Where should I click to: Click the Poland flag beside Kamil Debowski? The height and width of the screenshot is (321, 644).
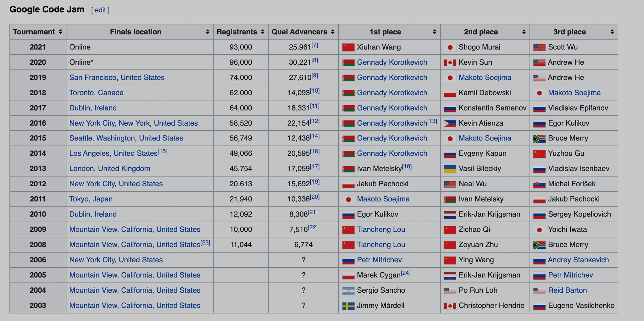point(450,93)
